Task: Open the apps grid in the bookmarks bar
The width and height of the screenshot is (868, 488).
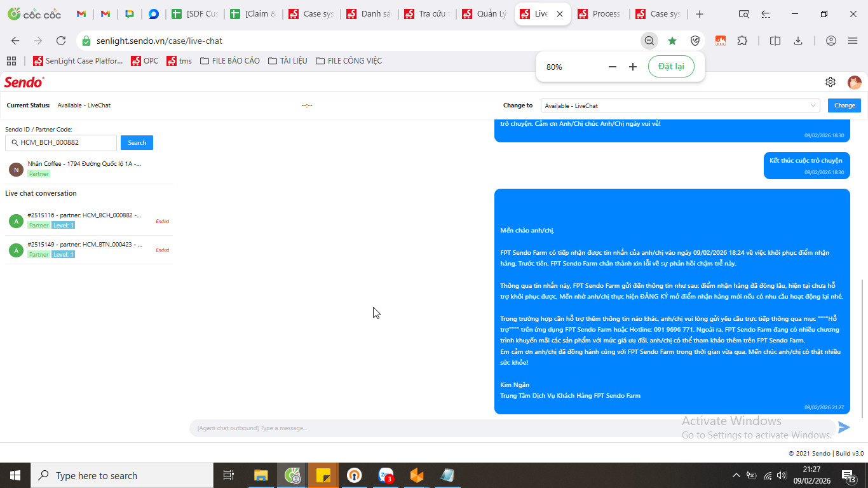Action: (x=11, y=61)
